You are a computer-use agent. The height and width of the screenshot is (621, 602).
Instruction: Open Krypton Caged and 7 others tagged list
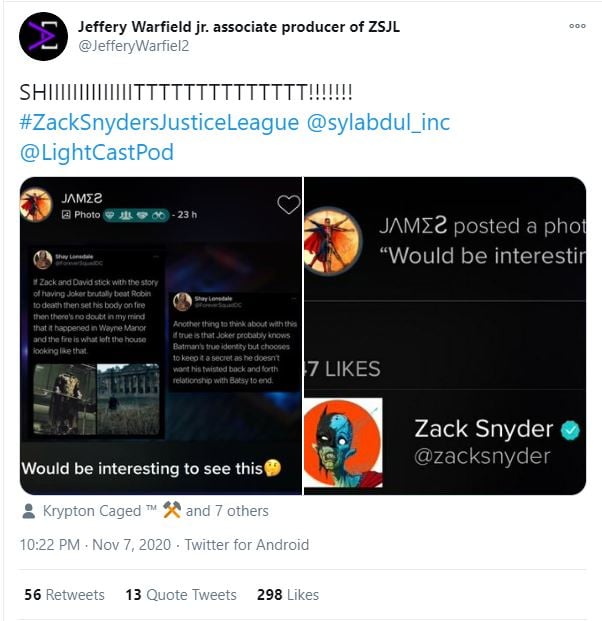coord(156,511)
